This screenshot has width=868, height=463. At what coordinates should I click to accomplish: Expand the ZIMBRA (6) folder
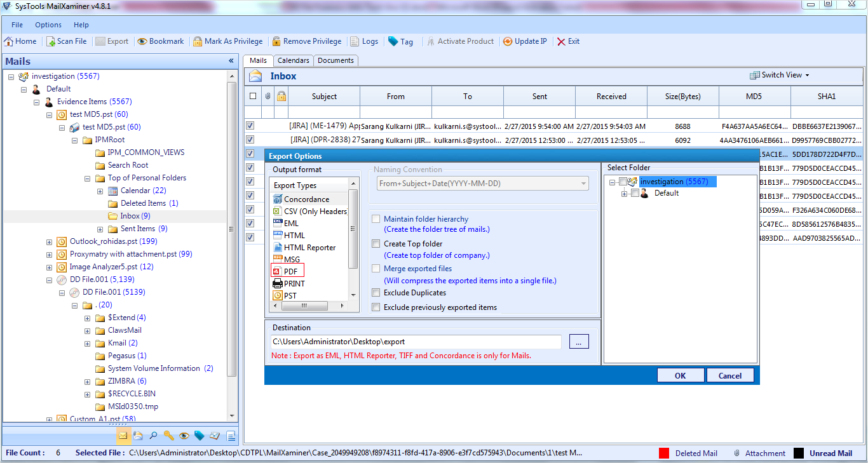[x=87, y=382]
